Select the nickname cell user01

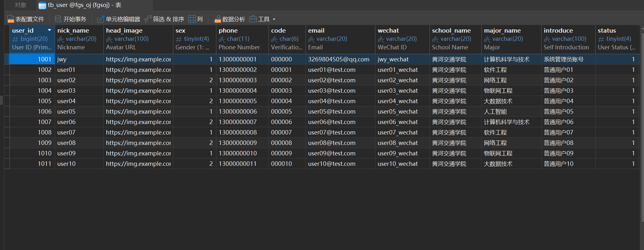[79, 70]
